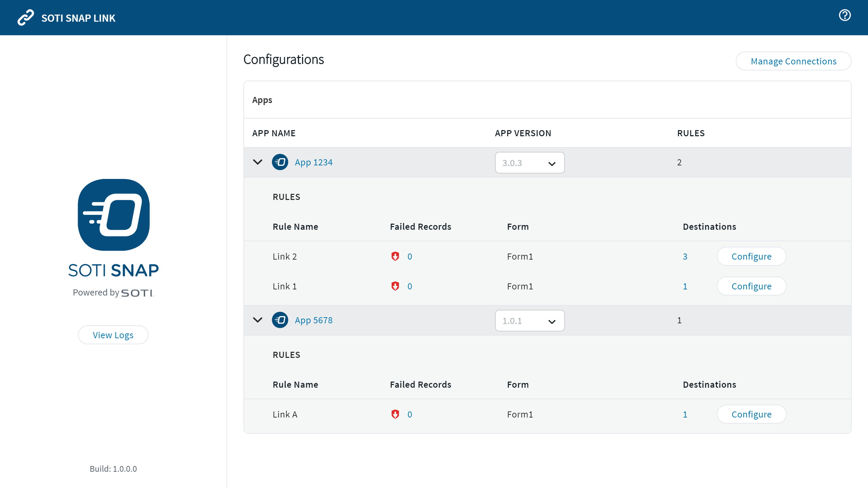
Task: Click the Form1 cell in the Link 1 row
Action: click(x=520, y=286)
